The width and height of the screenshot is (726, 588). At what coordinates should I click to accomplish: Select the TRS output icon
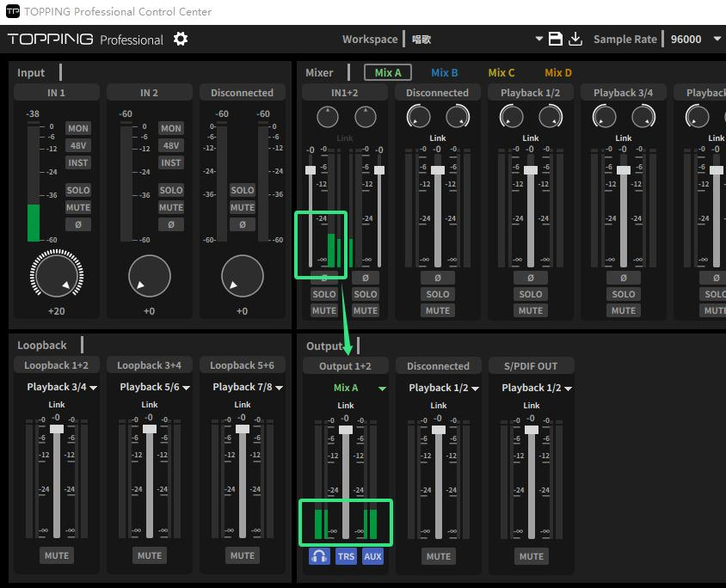346,556
